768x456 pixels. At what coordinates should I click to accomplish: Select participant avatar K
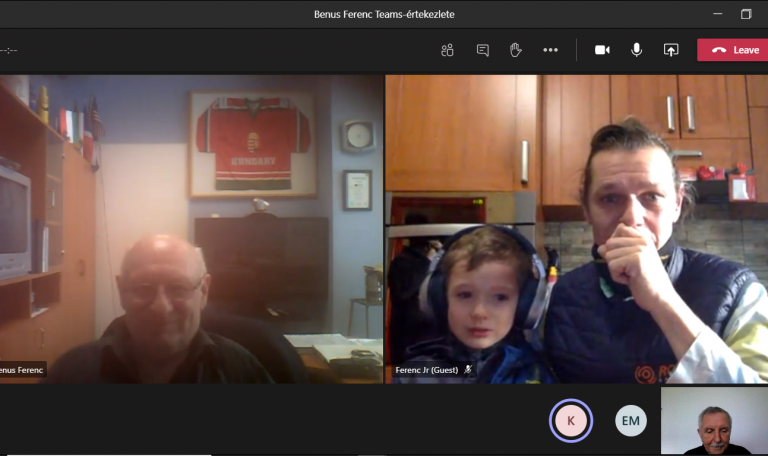click(x=571, y=421)
